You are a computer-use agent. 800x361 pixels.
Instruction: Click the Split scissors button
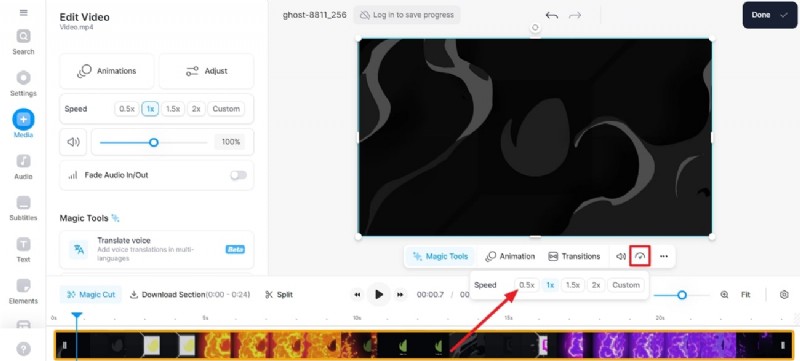[x=279, y=295]
